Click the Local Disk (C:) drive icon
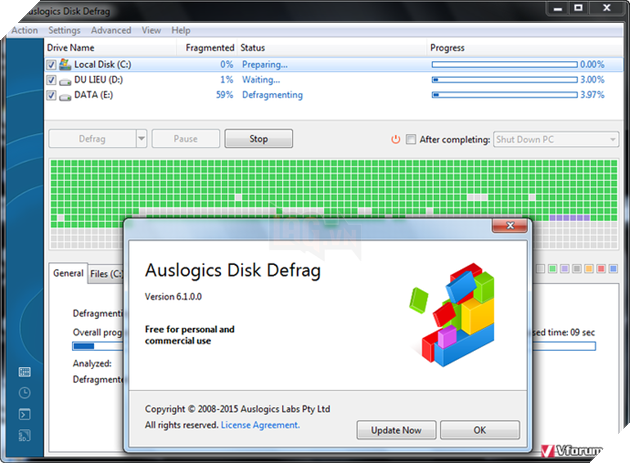This screenshot has height=463, width=630. pos(65,64)
